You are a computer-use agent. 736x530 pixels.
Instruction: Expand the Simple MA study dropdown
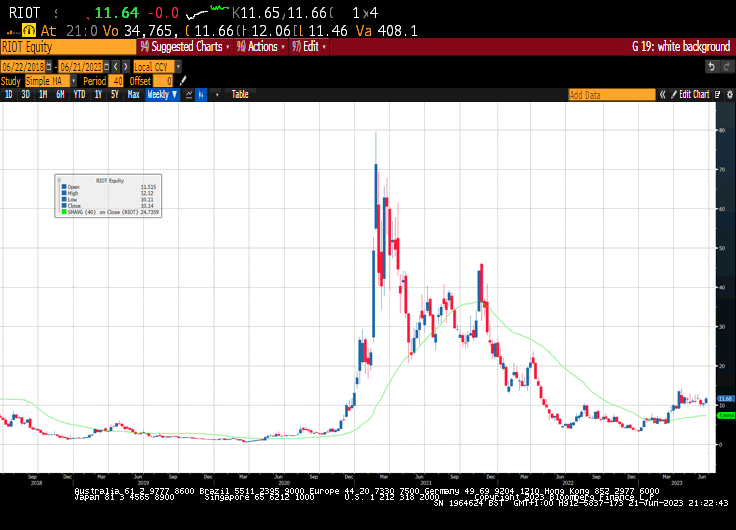coord(73,81)
